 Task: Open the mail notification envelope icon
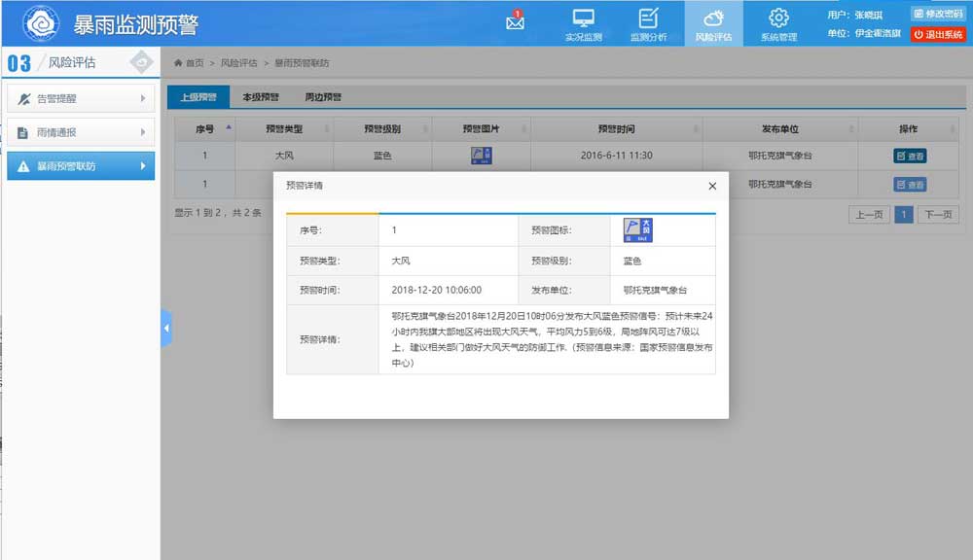515,22
